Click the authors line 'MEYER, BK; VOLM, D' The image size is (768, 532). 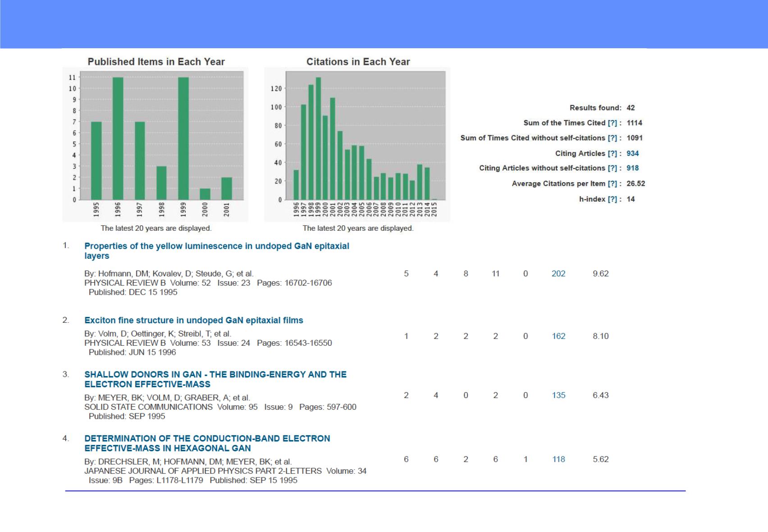tap(167, 398)
